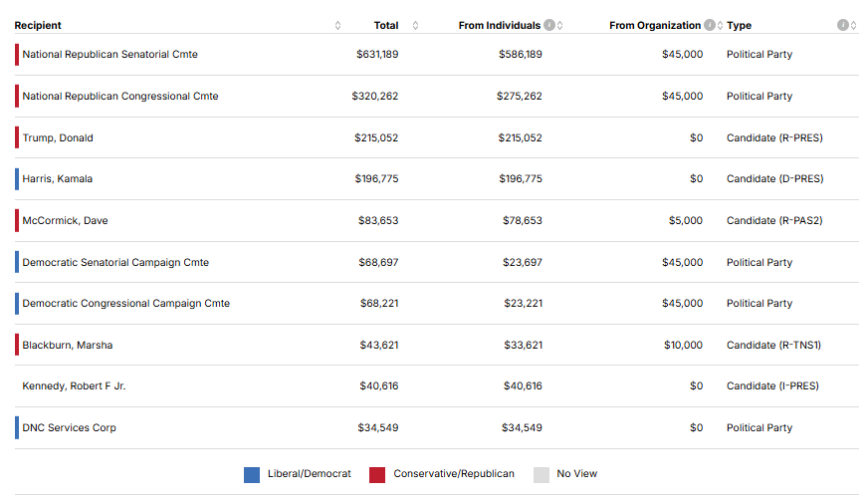Click sort arrows at far right of Type column

coord(854,26)
